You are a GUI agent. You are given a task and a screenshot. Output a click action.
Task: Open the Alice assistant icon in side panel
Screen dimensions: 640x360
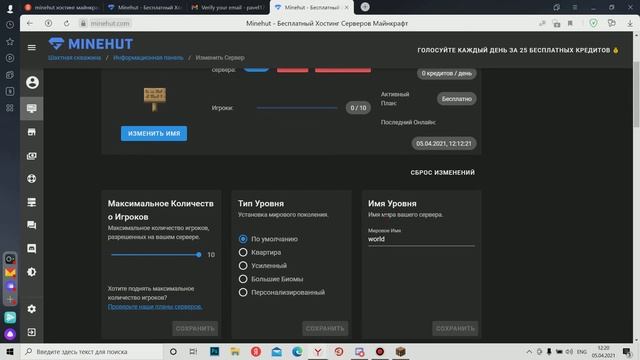[10, 334]
